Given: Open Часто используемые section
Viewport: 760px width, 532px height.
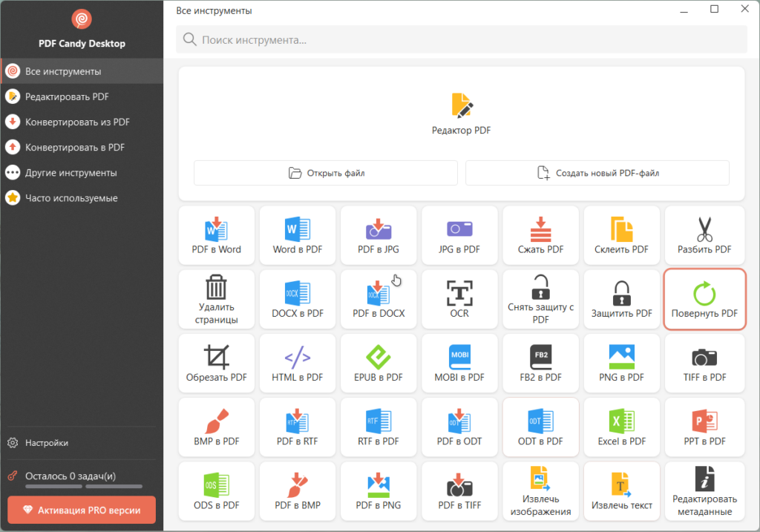Looking at the screenshot, I should (x=82, y=197).
